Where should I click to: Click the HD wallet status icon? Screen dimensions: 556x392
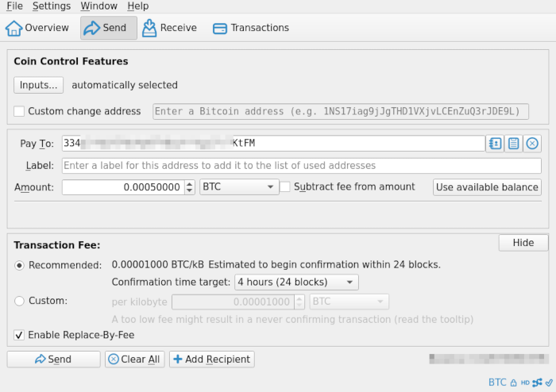coord(525,382)
